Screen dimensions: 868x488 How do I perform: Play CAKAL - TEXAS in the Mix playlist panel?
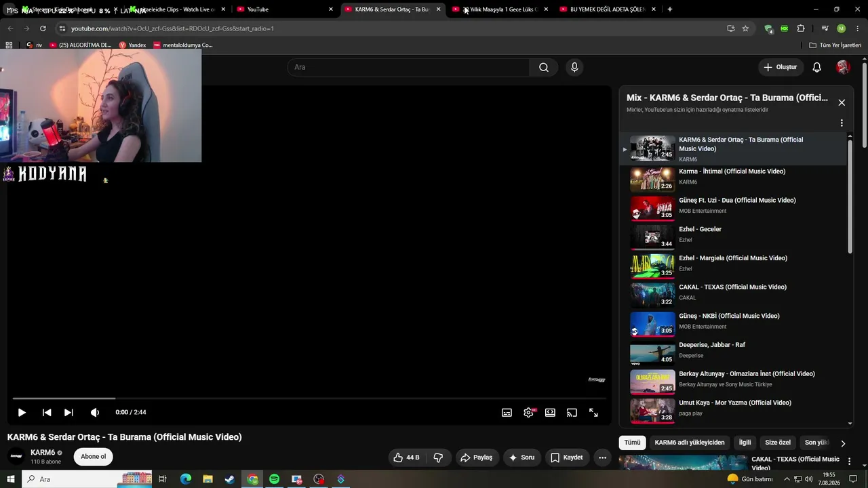(734, 295)
